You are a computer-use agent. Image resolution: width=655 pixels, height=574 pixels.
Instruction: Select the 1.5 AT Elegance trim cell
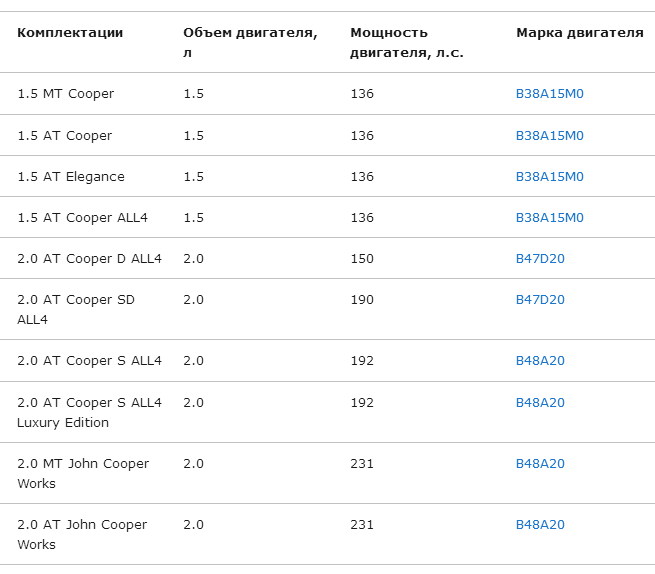[71, 177]
